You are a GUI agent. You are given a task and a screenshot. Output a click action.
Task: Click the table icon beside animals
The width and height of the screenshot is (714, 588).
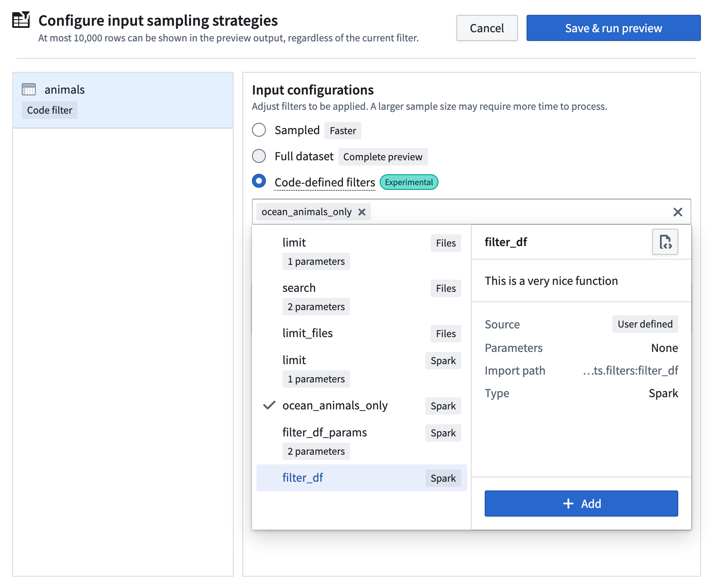pos(28,89)
